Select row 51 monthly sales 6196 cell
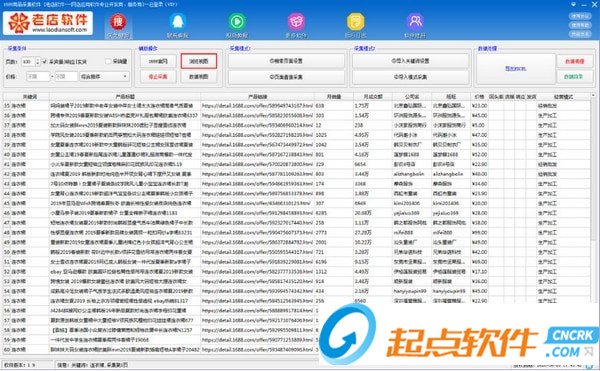This screenshot has width=600, height=371. [x=334, y=262]
